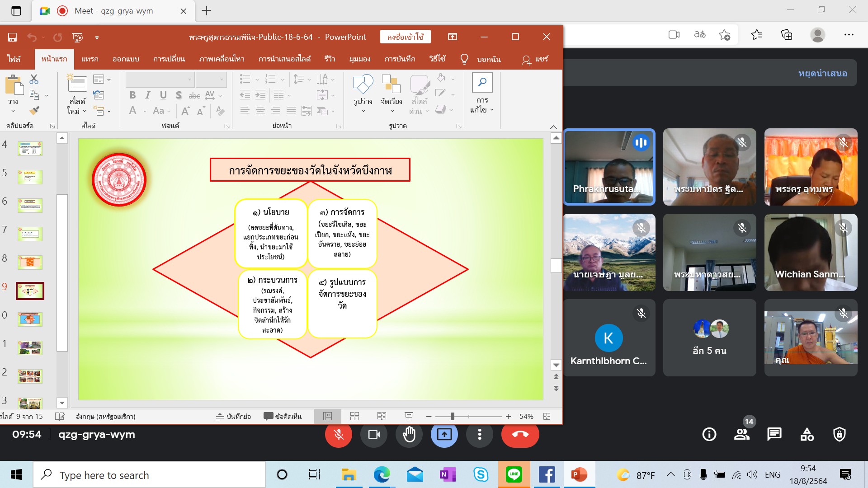
Task: Expand the วาง paste dropdown arrow
Action: (13, 111)
